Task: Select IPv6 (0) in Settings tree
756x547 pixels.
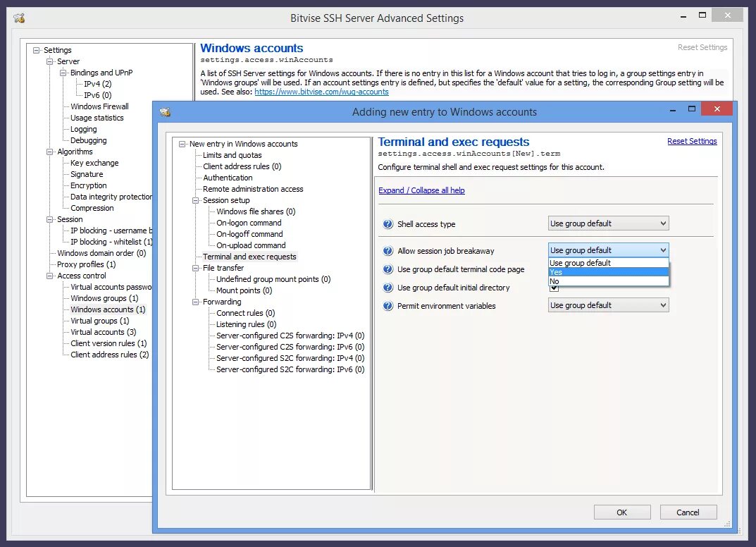Action: coord(98,95)
